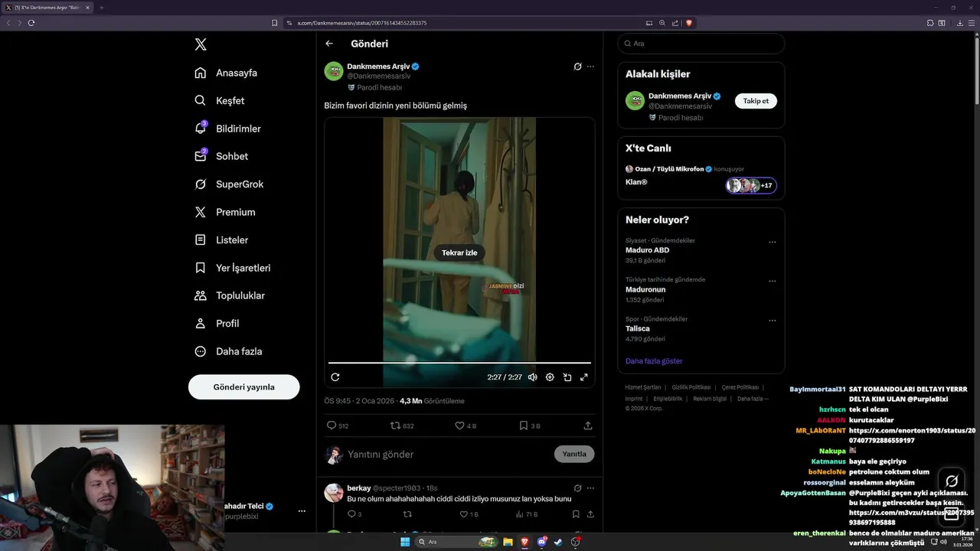Open Sohbet messages
Viewport: 980px width, 551px height.
pos(221,156)
